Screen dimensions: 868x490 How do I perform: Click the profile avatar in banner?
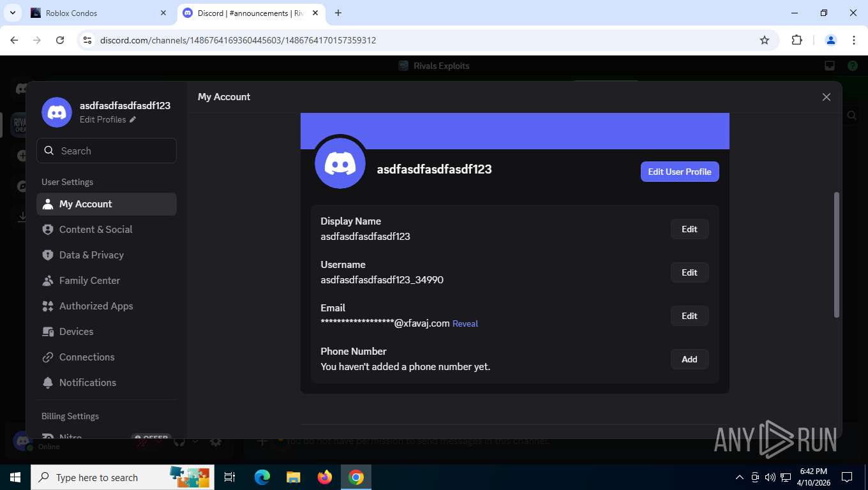(x=340, y=163)
